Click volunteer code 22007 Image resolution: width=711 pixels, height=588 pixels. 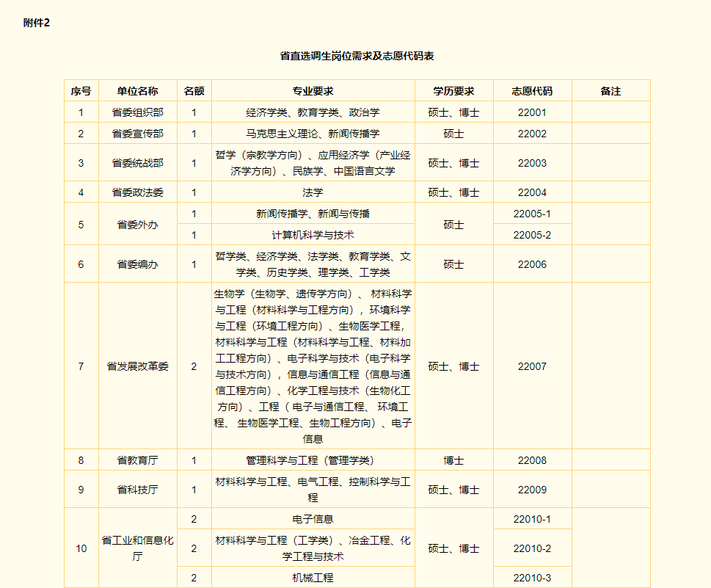click(x=532, y=366)
